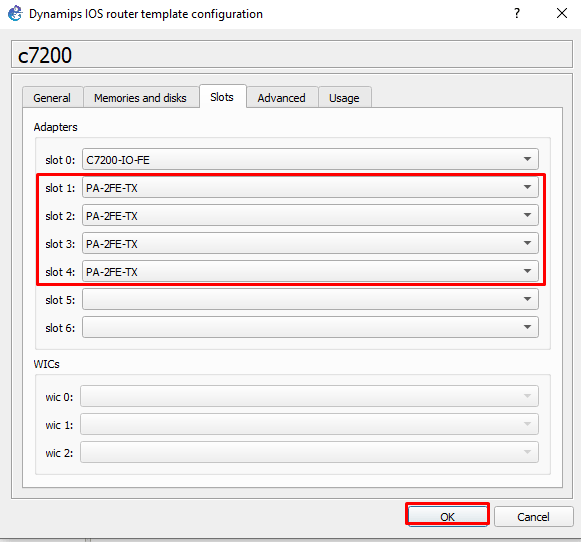
Task: Click the GNS3 app icon in title bar
Action: pos(15,14)
